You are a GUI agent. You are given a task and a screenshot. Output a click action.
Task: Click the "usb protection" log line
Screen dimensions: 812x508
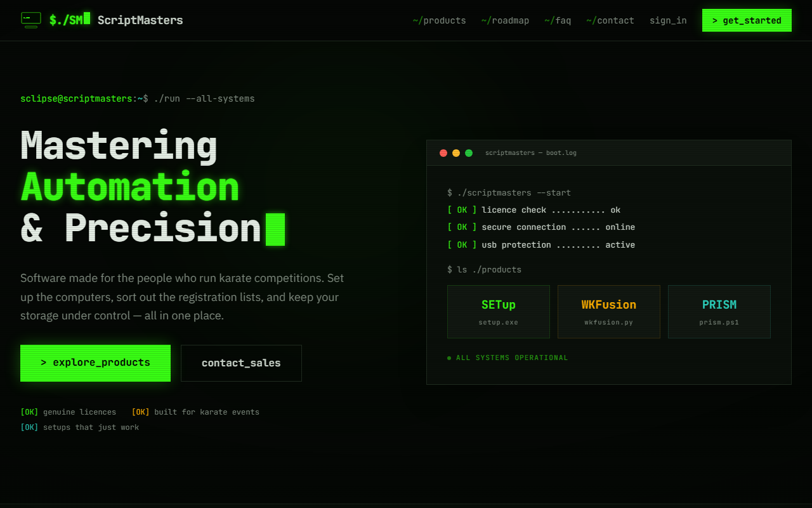point(541,245)
